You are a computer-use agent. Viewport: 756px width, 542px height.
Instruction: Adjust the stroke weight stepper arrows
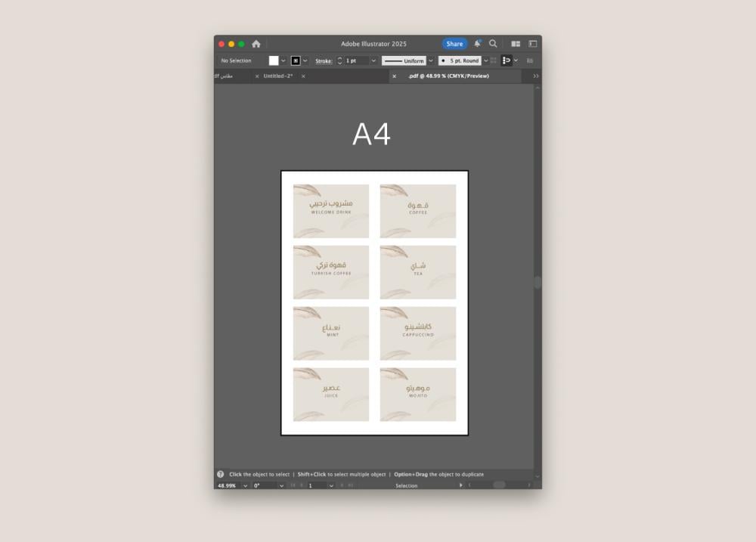339,60
